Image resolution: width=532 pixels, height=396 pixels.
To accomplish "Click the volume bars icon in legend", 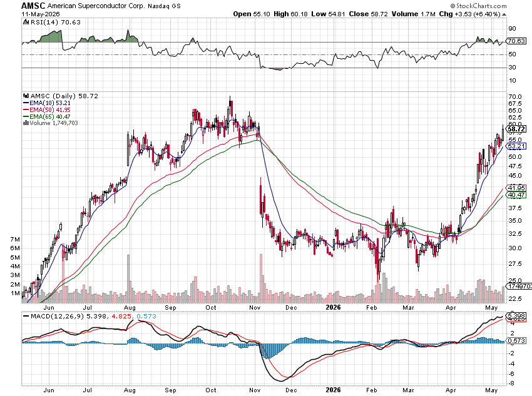I will click(26, 123).
